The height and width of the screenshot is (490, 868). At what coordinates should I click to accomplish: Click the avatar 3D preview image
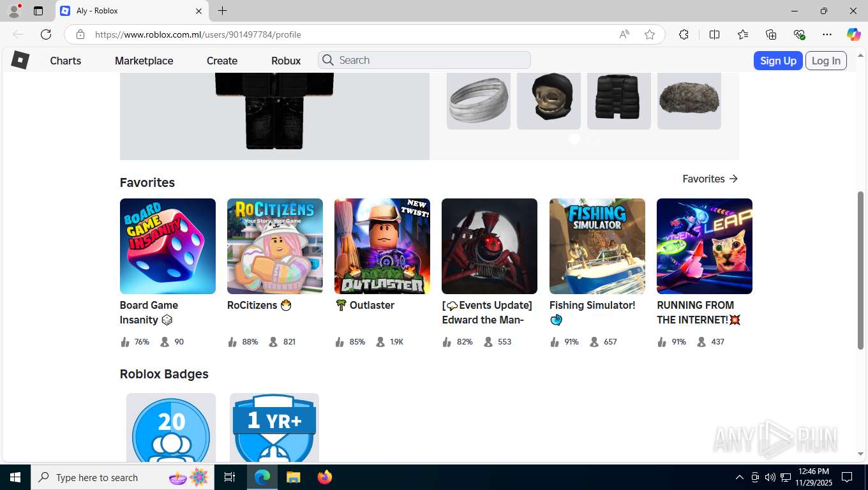(x=274, y=115)
